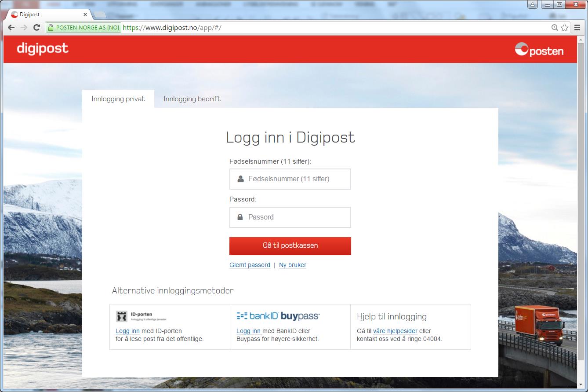
Task: Open the Chrome hamburger menu
Action: pyautogui.click(x=577, y=28)
